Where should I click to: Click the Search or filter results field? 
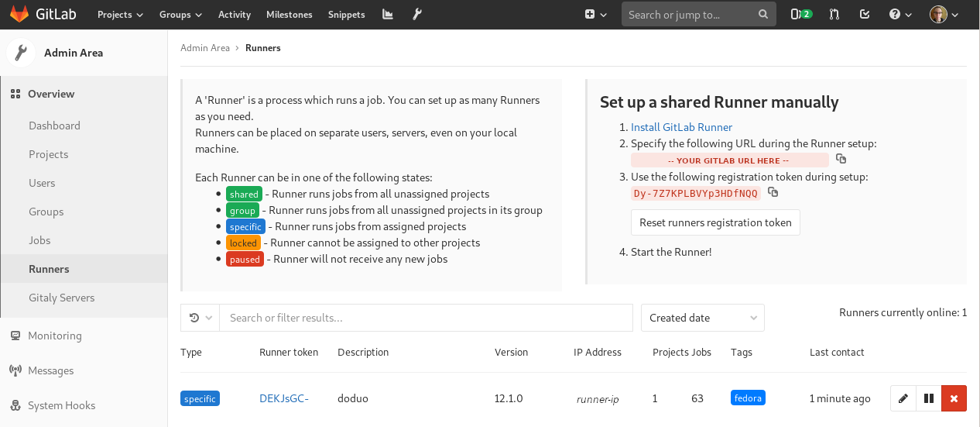pos(426,318)
